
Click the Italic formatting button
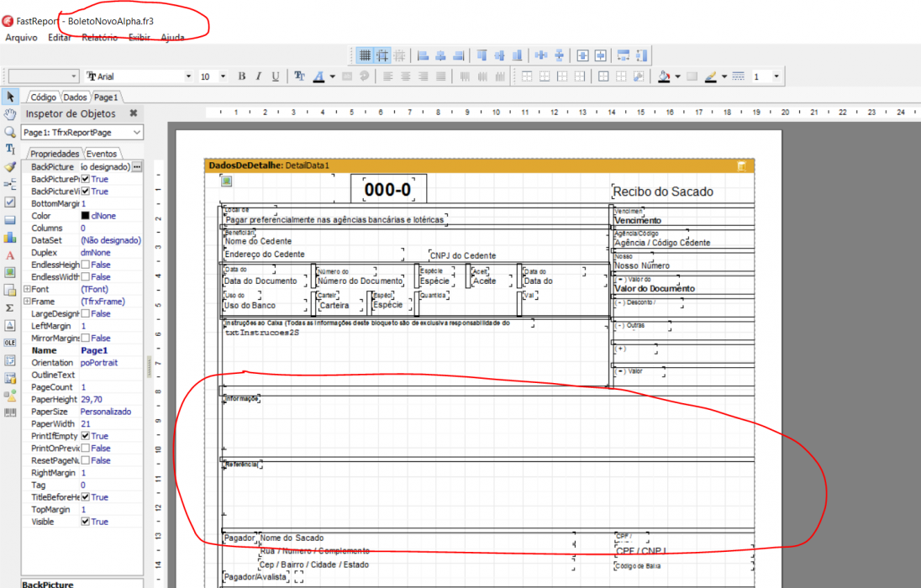pos(259,76)
